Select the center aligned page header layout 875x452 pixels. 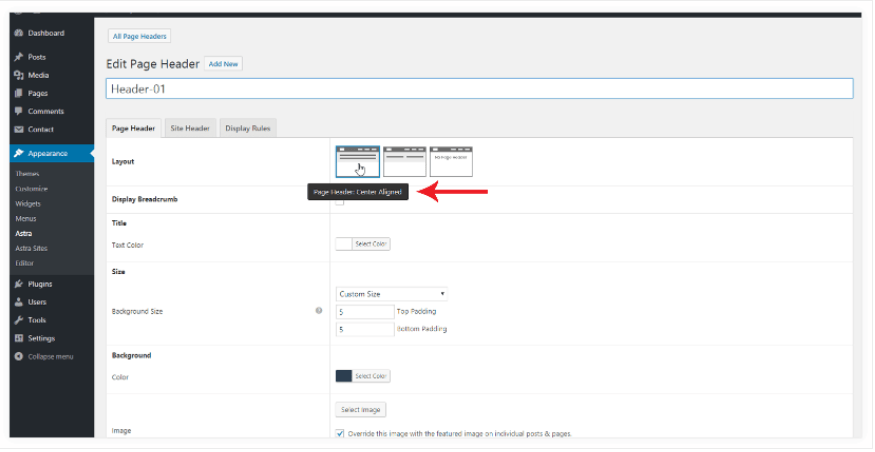tap(358, 162)
